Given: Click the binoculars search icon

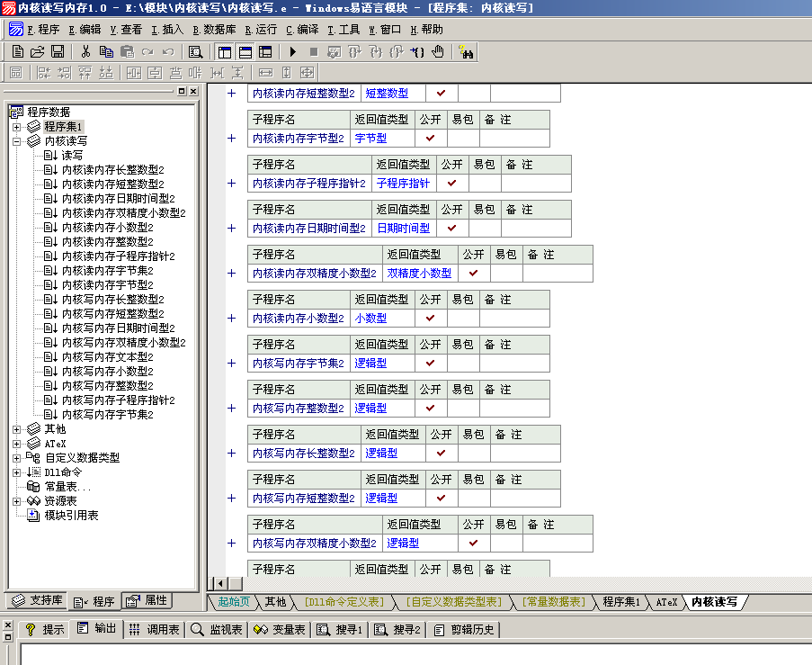Looking at the screenshot, I should pos(466,52).
